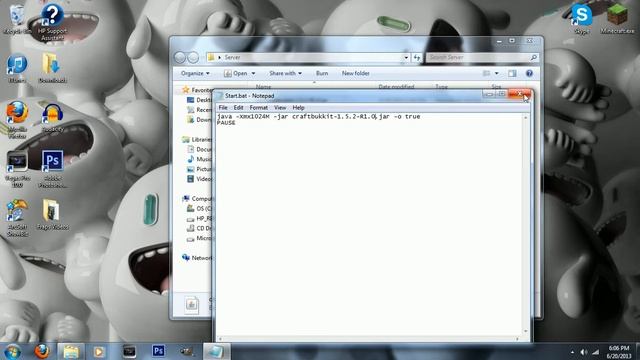Expand the Open button dropdown arrow
This screenshot has width=640, height=360.
click(253, 73)
